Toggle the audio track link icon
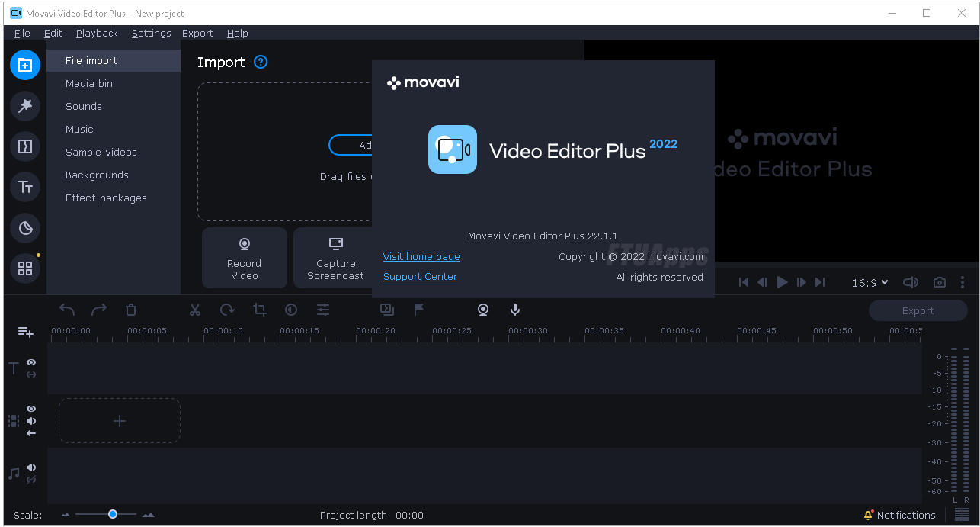980x527 pixels. 31,480
